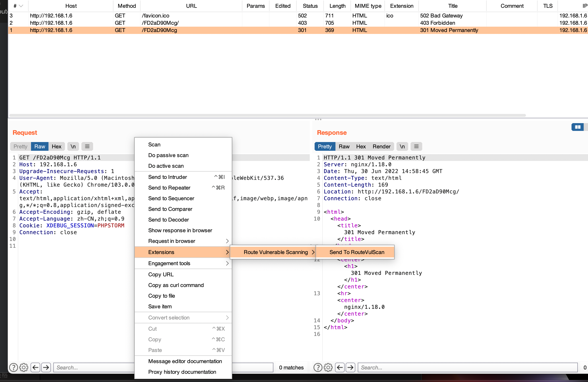Image resolution: width=588 pixels, height=382 pixels.
Task: Open the Request hamburger options menu icon
Action: (x=87, y=147)
